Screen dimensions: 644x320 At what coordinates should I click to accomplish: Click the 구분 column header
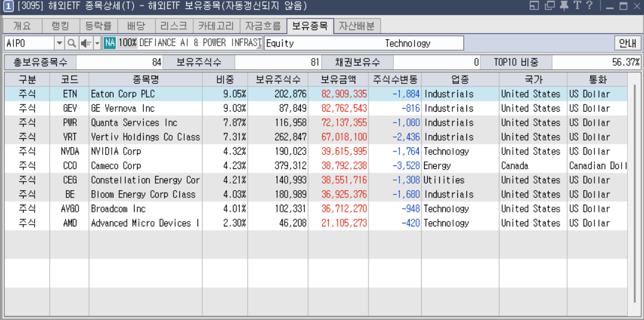27,79
